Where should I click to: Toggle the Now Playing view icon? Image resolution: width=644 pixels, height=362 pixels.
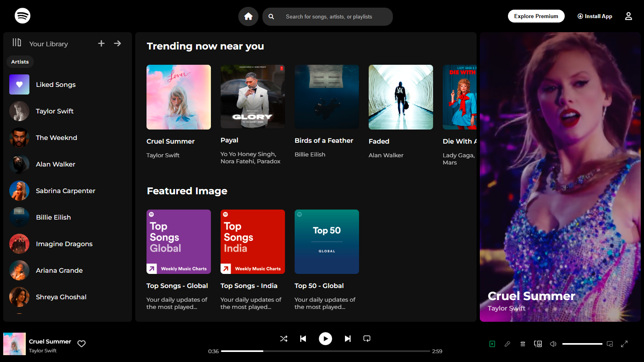tap(492, 344)
